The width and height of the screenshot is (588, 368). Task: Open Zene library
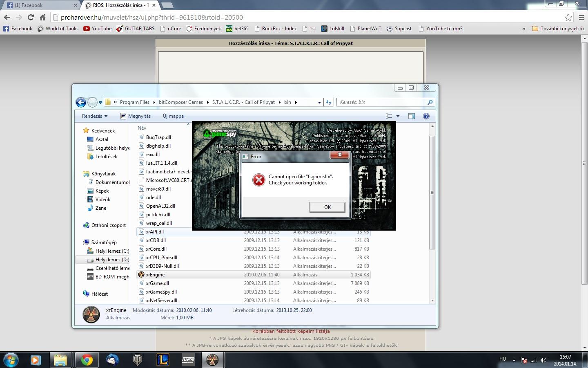point(97,208)
